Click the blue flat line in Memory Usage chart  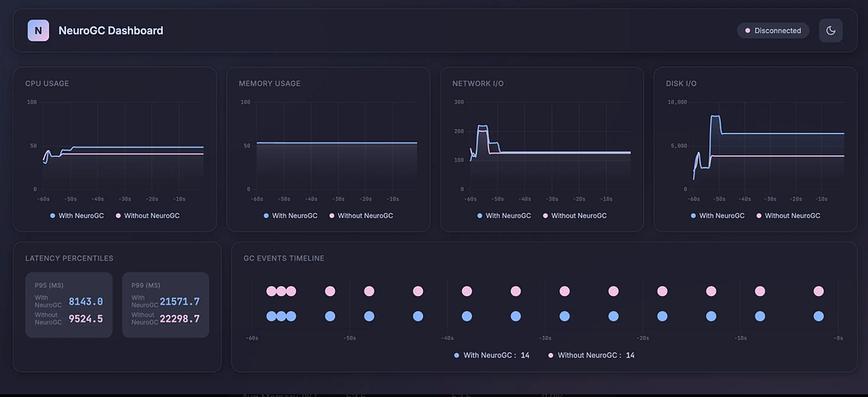point(337,143)
